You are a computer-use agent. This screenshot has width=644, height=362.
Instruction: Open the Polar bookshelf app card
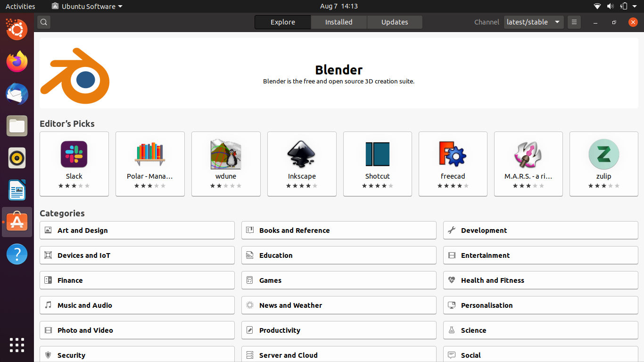150,164
